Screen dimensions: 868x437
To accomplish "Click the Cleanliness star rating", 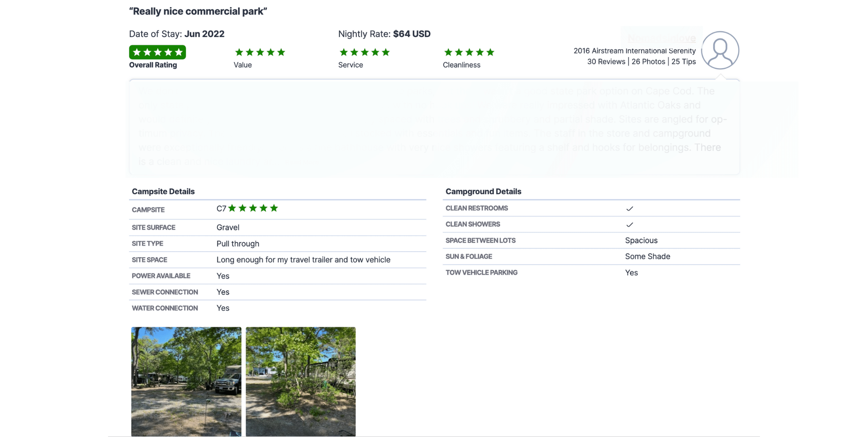I will [469, 52].
